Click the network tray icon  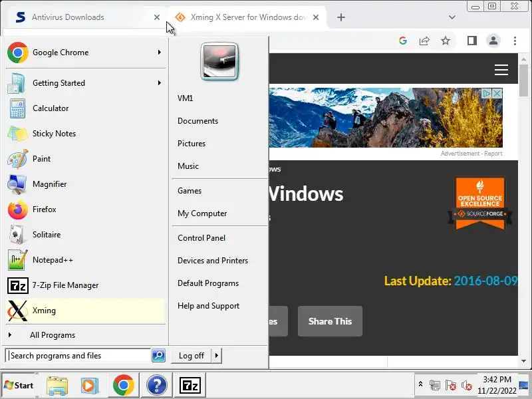tap(435, 386)
